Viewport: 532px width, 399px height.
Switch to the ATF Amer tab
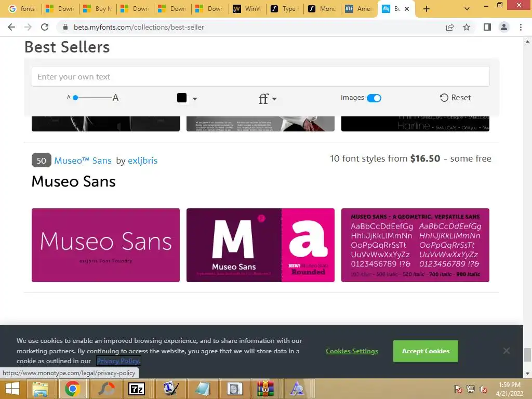tap(360, 9)
